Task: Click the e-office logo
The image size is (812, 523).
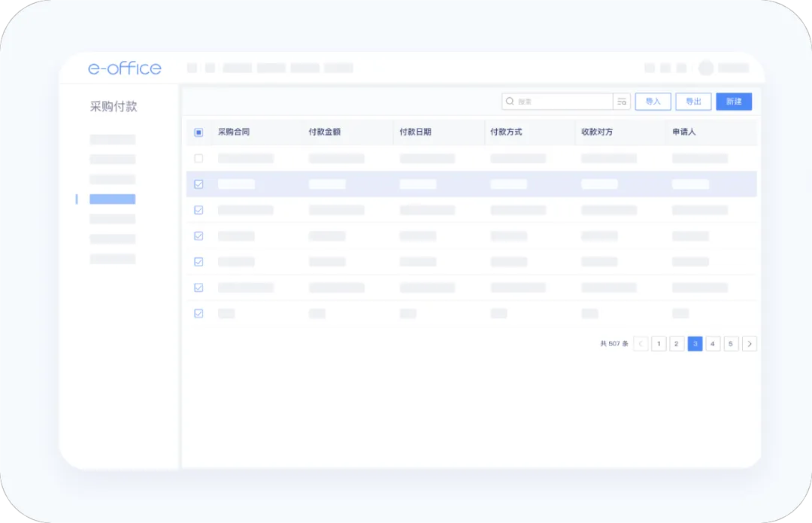Action: pos(124,68)
